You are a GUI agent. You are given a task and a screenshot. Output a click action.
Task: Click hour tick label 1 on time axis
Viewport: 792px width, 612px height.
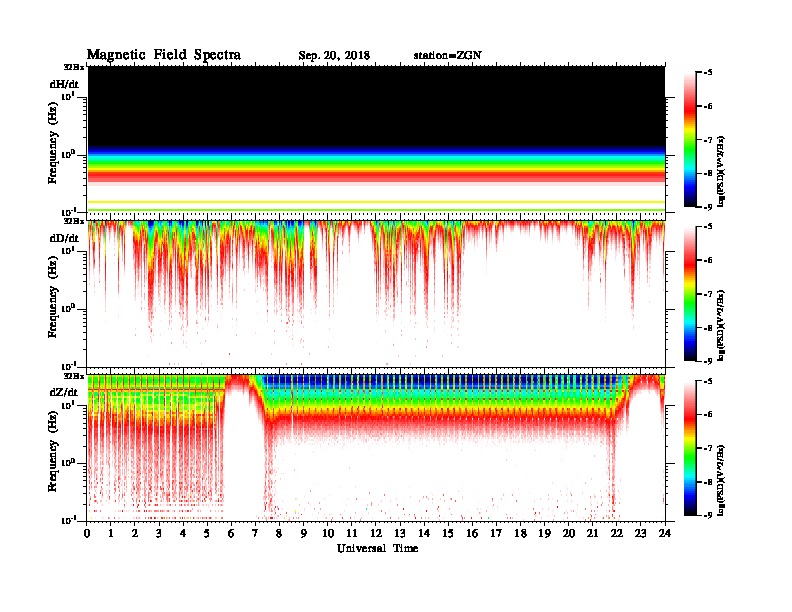coord(111,533)
